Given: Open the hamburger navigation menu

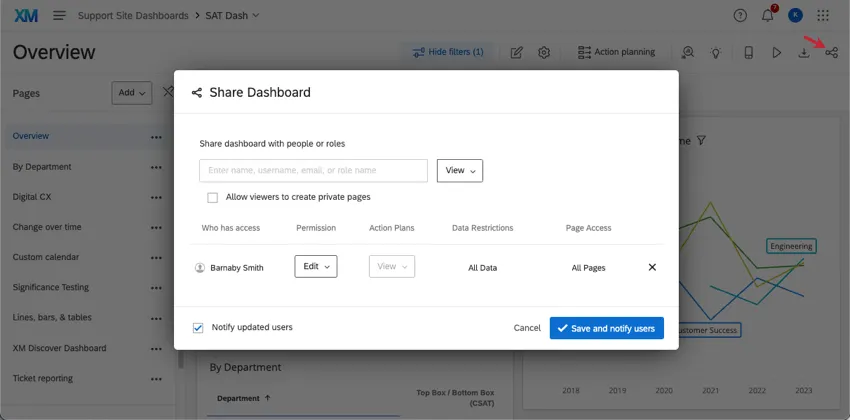Looking at the screenshot, I should click(59, 15).
